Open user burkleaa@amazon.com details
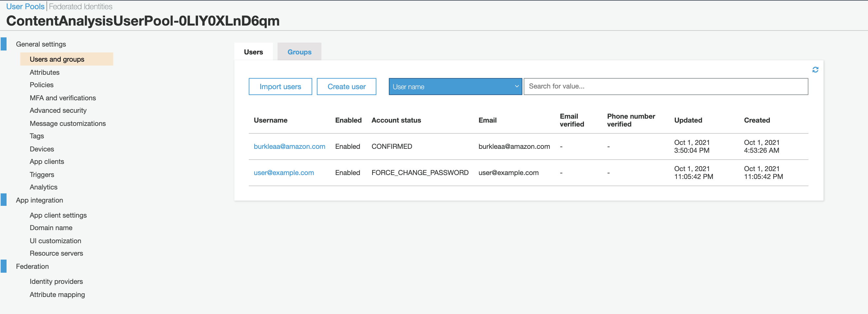The width and height of the screenshot is (868, 314). [x=289, y=147]
